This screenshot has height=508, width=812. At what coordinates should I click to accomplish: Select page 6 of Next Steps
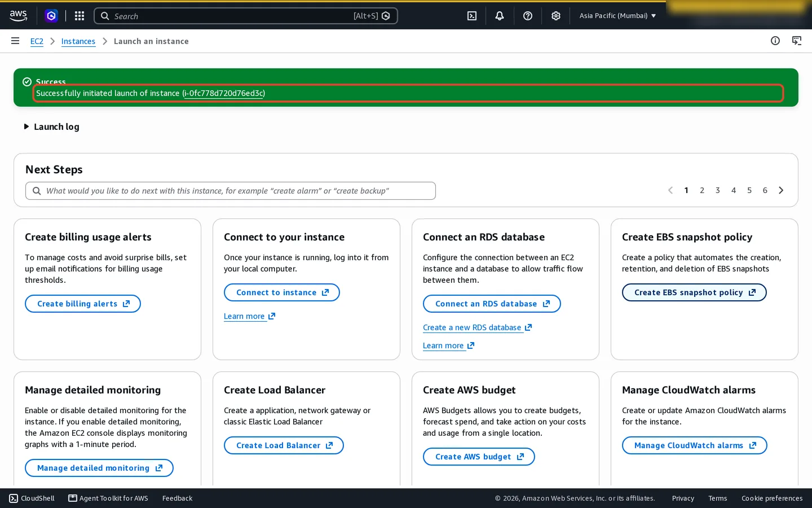pyautogui.click(x=765, y=190)
